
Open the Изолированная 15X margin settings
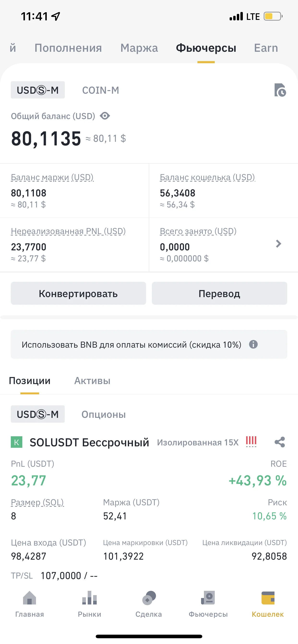[x=197, y=443]
